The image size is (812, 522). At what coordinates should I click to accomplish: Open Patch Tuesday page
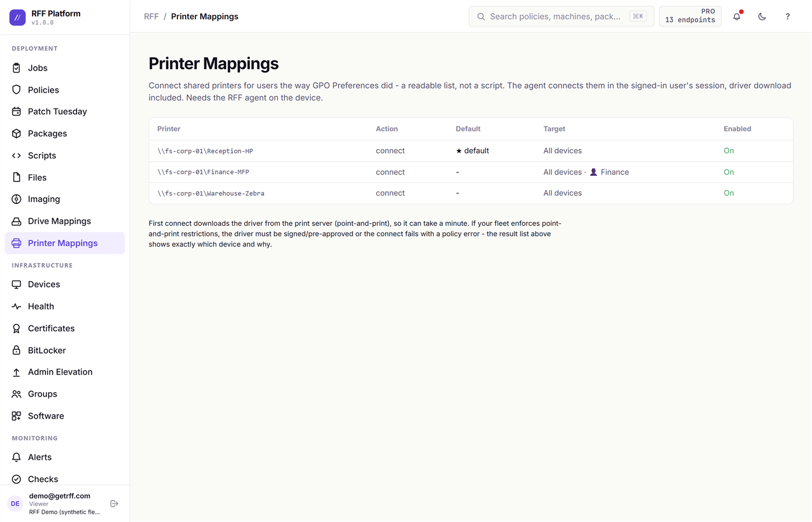[x=64, y=111]
